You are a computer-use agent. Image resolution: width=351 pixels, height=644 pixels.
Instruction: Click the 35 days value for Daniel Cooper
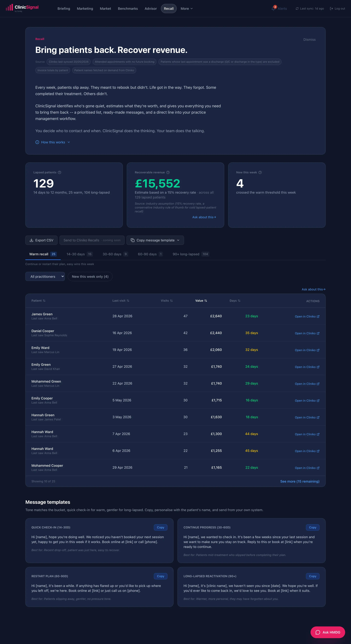(x=252, y=333)
